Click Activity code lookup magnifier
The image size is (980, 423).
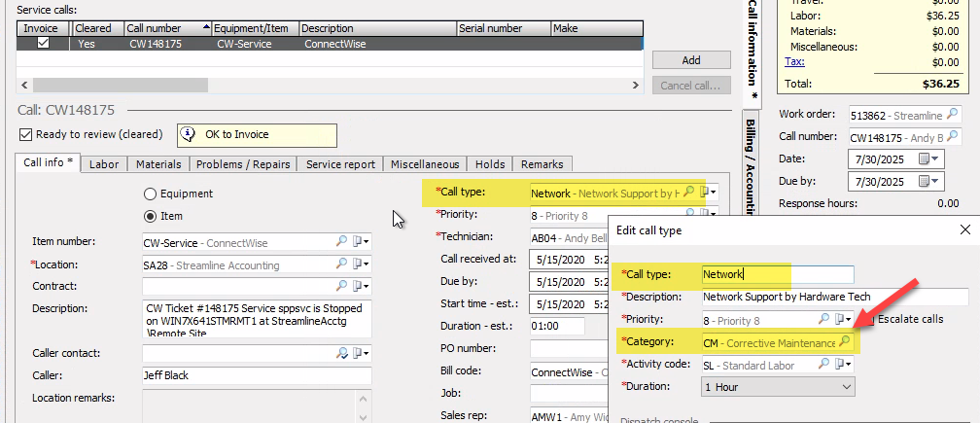tap(824, 364)
